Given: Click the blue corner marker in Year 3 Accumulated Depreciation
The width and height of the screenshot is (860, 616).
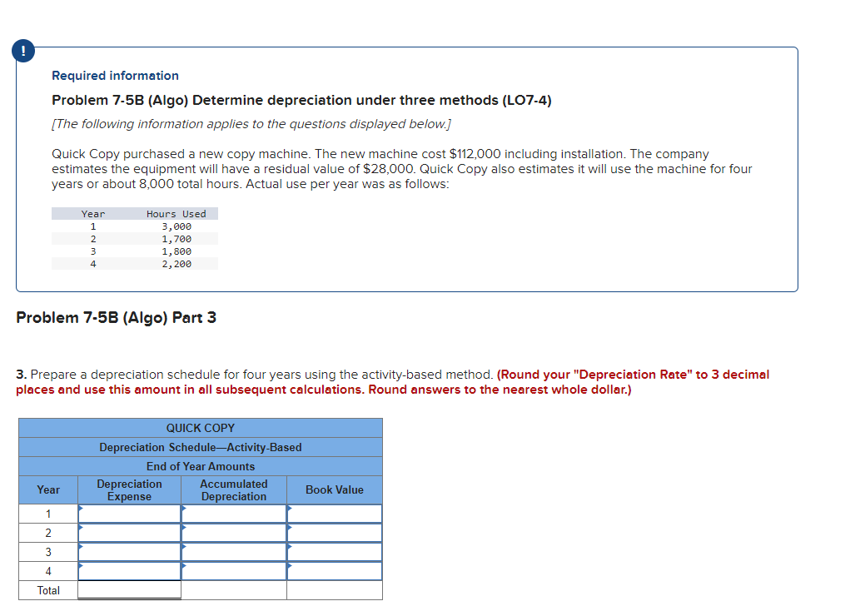Looking at the screenshot, I should coord(183,547).
